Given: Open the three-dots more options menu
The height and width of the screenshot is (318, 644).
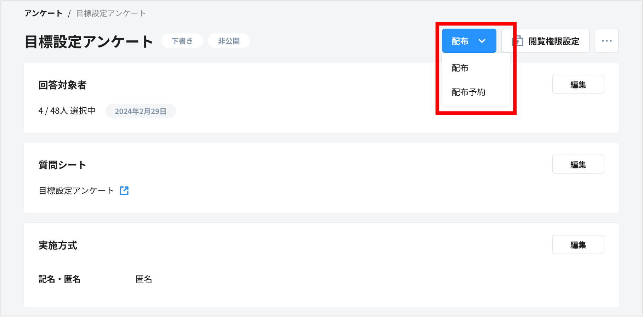Looking at the screenshot, I should click(606, 41).
